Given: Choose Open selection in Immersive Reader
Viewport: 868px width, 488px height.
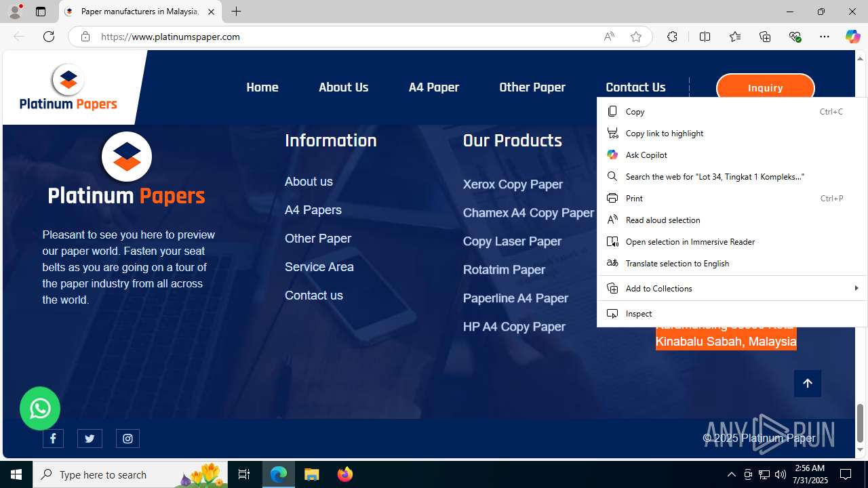Looking at the screenshot, I should (732, 241).
